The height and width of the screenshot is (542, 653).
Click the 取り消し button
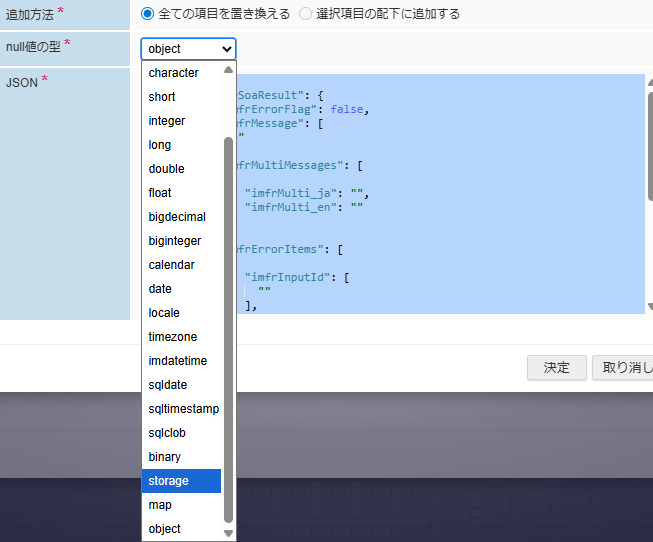click(x=623, y=367)
